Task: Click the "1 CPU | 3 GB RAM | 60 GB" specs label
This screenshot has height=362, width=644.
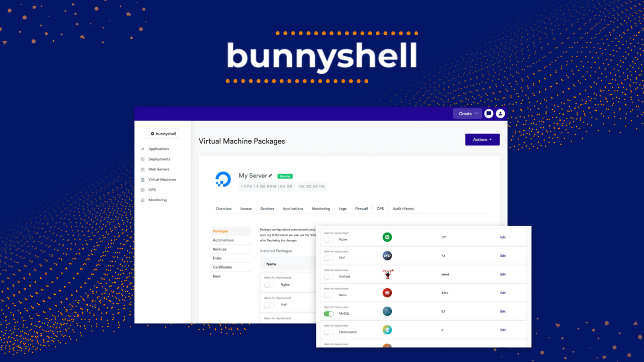Action: pos(267,187)
